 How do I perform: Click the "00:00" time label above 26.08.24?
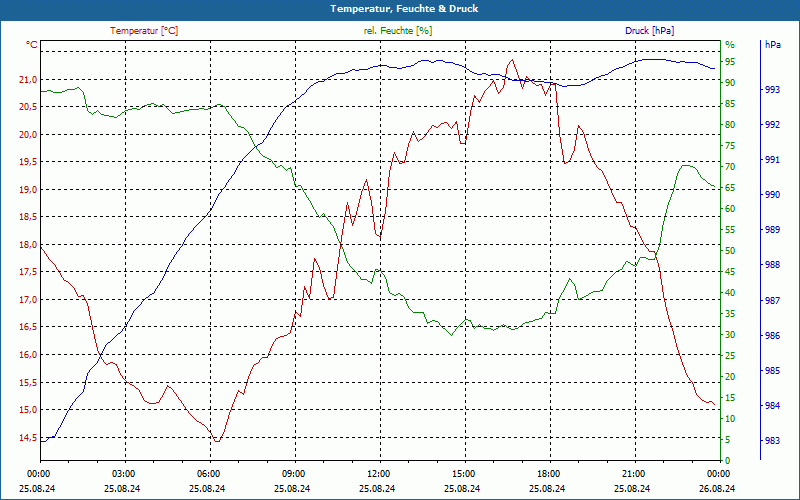718,474
